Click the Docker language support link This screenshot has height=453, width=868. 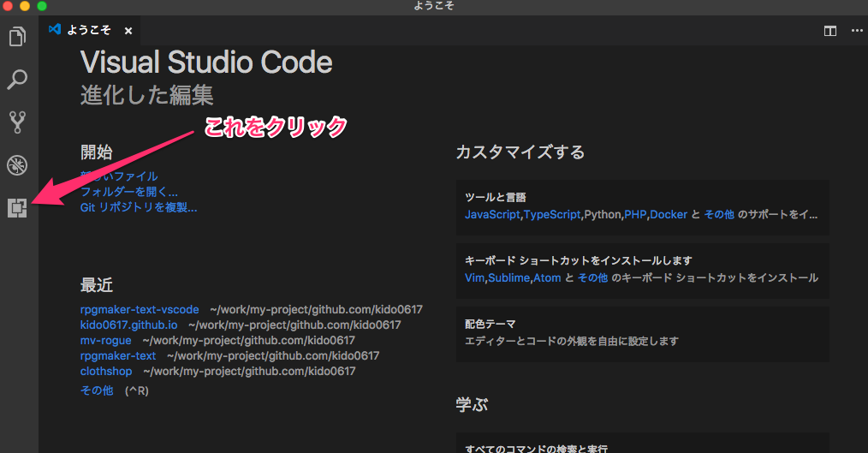point(669,214)
